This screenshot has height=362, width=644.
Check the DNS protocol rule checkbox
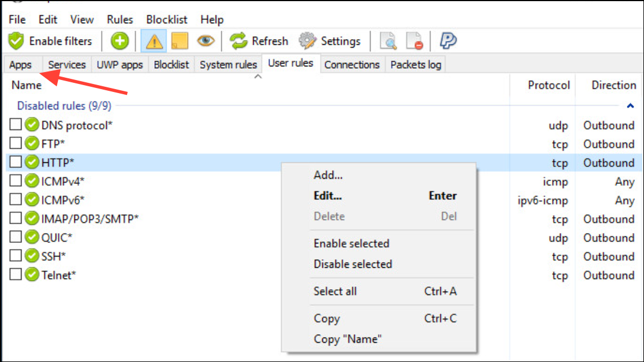[x=16, y=124]
